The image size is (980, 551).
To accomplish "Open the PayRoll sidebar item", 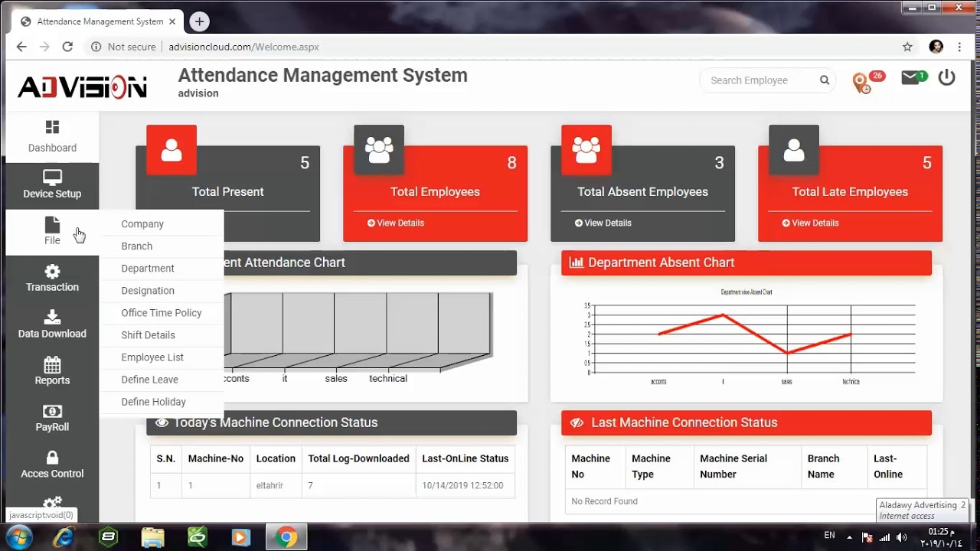I will pos(52,418).
